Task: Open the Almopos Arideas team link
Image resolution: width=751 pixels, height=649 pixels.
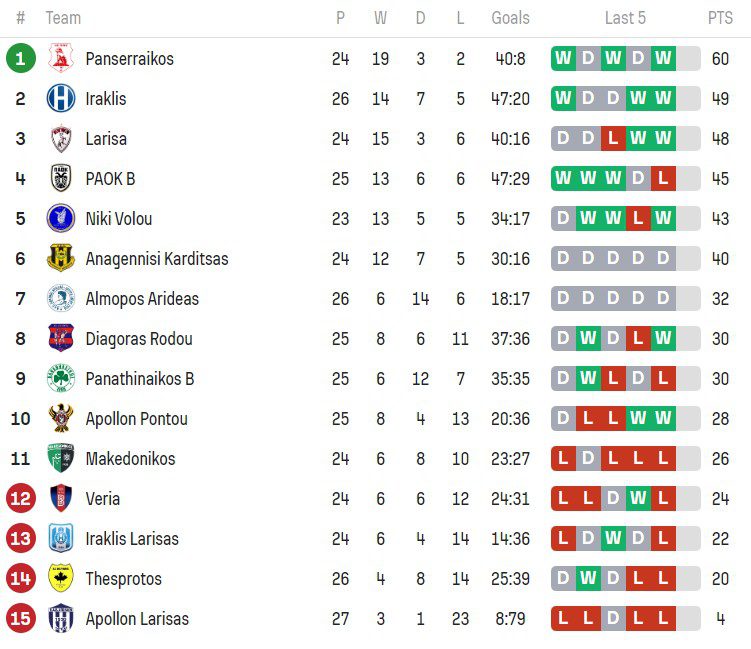Action: (x=142, y=299)
